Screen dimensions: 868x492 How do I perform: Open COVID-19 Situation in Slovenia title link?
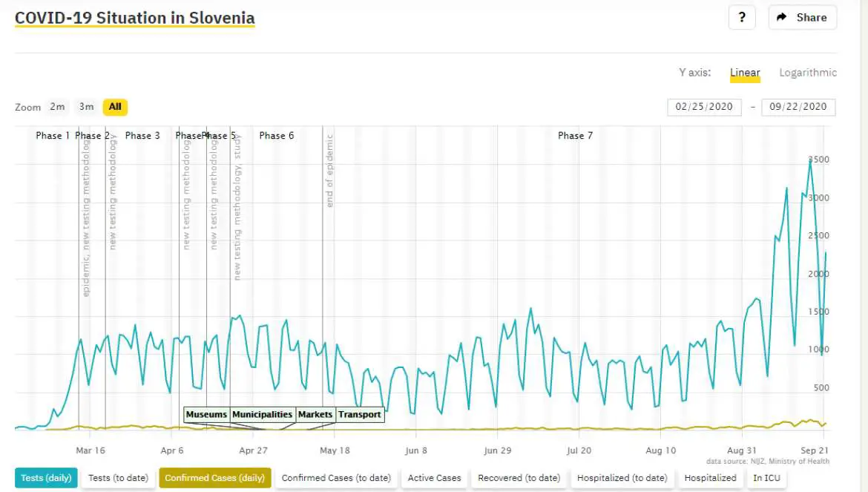click(134, 19)
